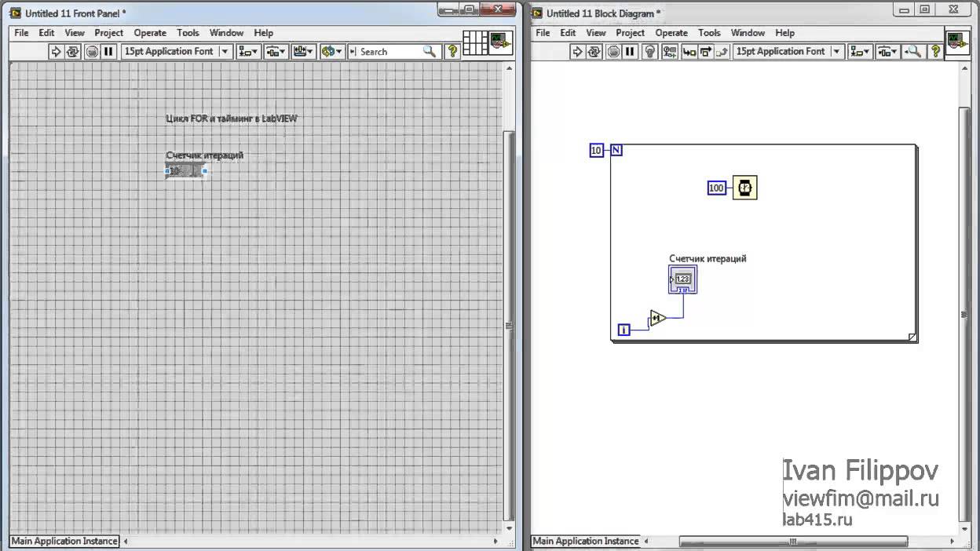Click the numeric constant 10
Viewport: 980px width, 551px height.
(596, 150)
